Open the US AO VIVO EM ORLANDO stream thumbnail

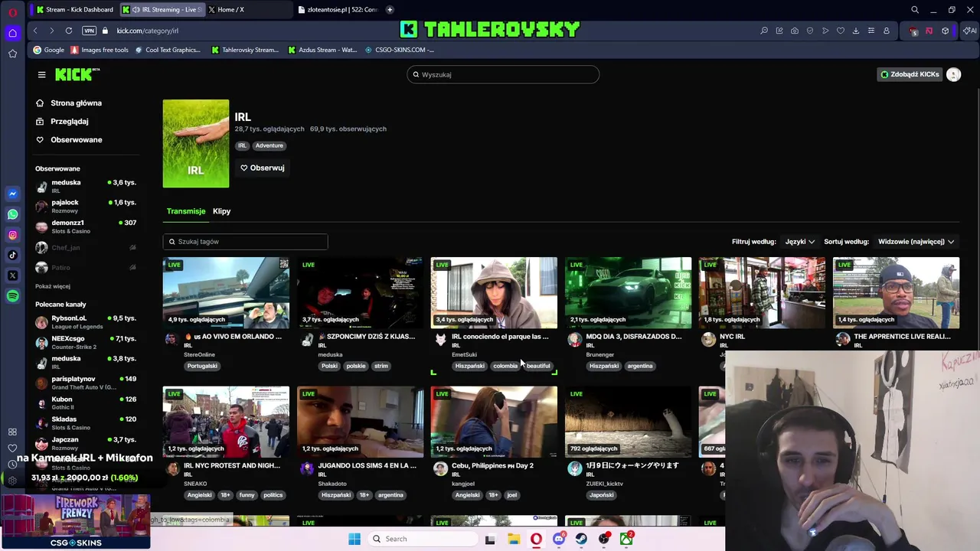226,292
